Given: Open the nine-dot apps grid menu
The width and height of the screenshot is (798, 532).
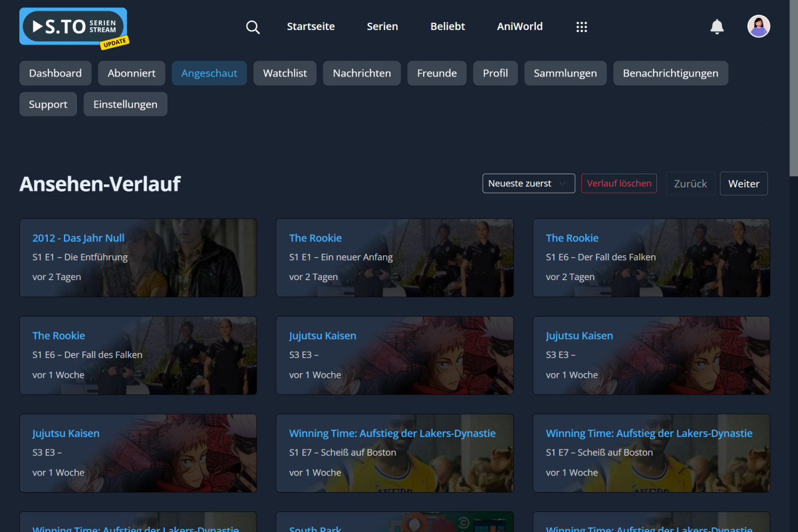Looking at the screenshot, I should coord(581,27).
